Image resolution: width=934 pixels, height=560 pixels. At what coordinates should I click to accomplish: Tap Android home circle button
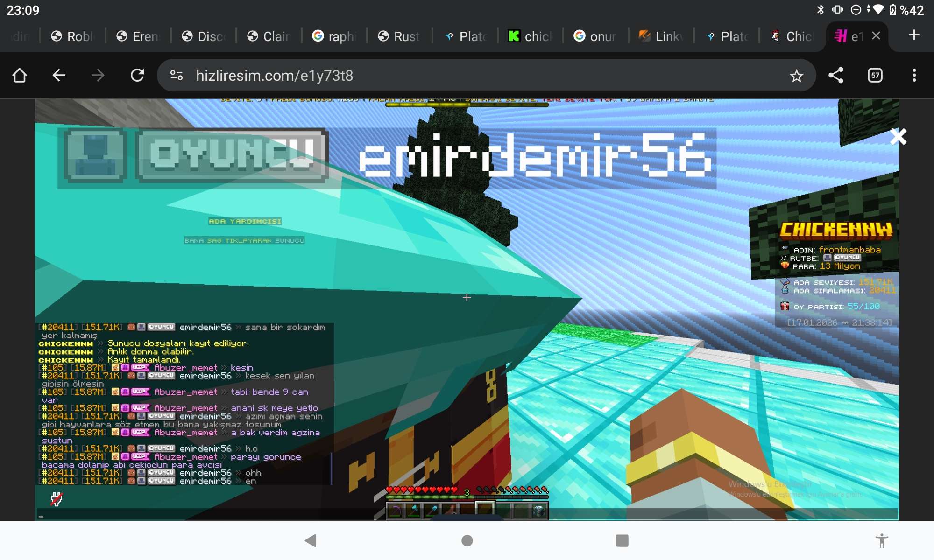click(x=467, y=540)
